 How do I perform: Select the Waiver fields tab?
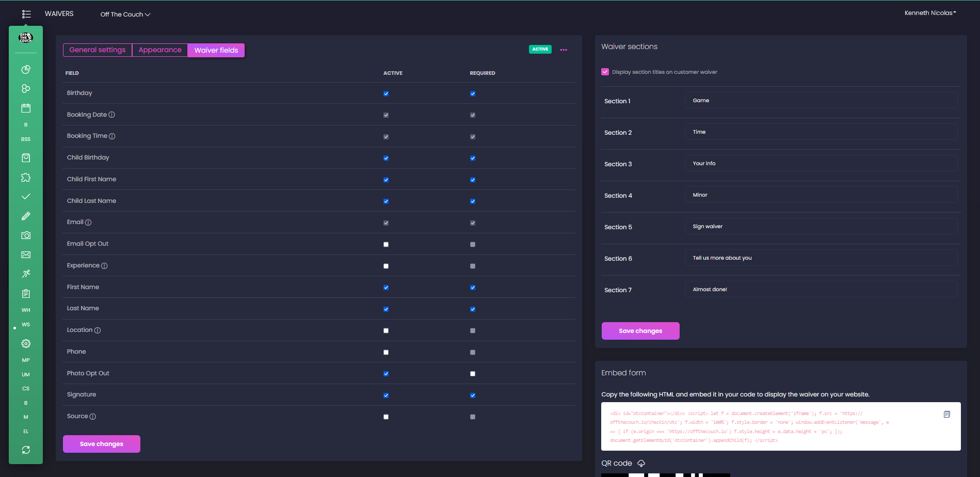point(216,50)
